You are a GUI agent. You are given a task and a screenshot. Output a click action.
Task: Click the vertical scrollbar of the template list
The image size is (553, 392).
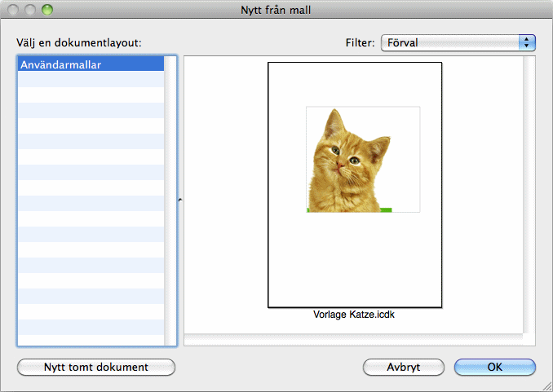coord(170,201)
